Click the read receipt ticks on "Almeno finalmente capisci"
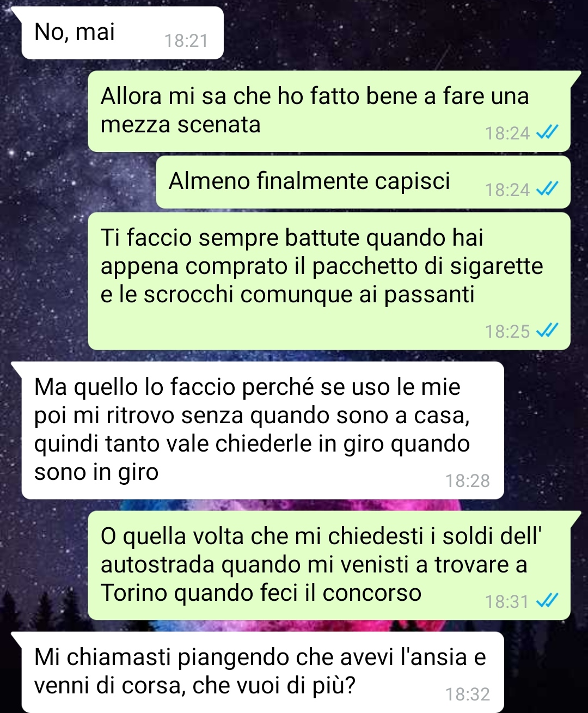This screenshot has height=713, width=588. [547, 189]
